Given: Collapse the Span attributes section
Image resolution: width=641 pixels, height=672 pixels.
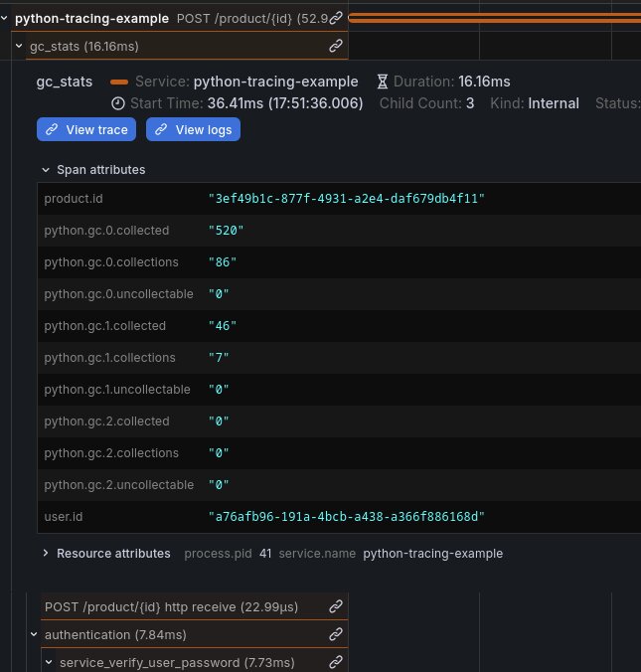Looking at the screenshot, I should 46,170.
